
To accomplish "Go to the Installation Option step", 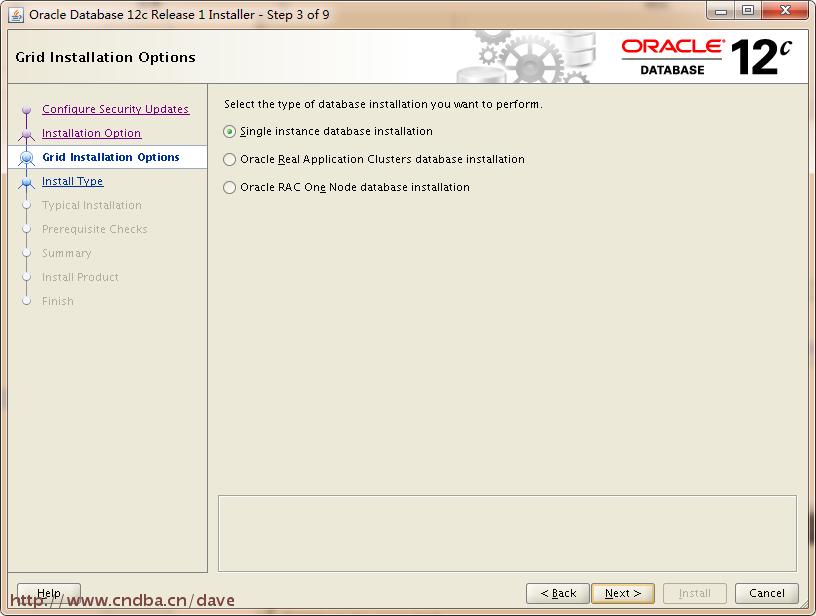I will 92,133.
